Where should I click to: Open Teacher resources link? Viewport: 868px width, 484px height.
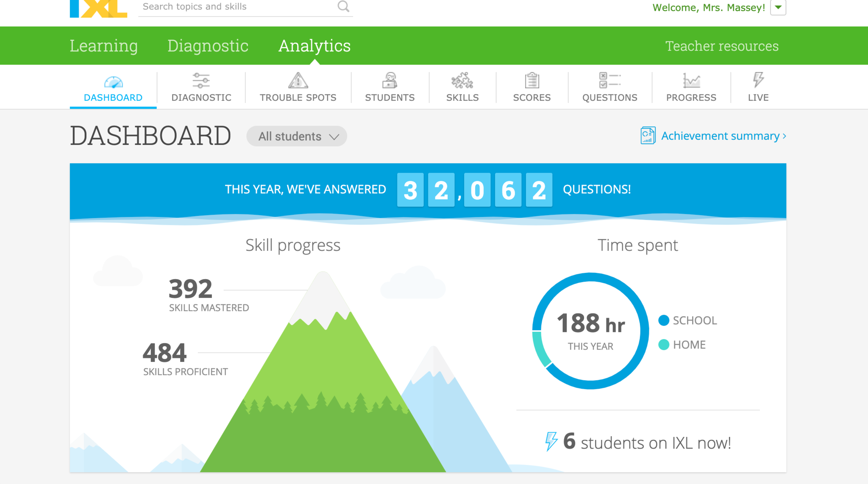pos(722,46)
